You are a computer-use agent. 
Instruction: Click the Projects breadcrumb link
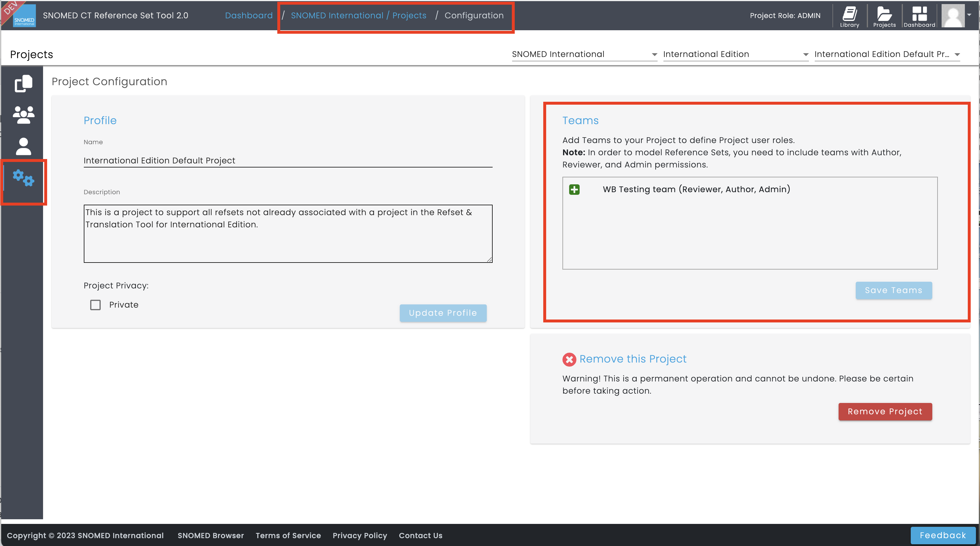click(409, 16)
